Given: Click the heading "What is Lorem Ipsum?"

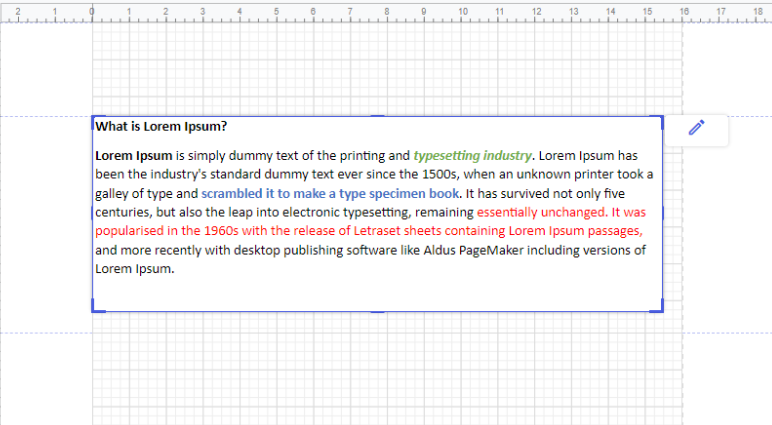Looking at the screenshot, I should pos(161,127).
